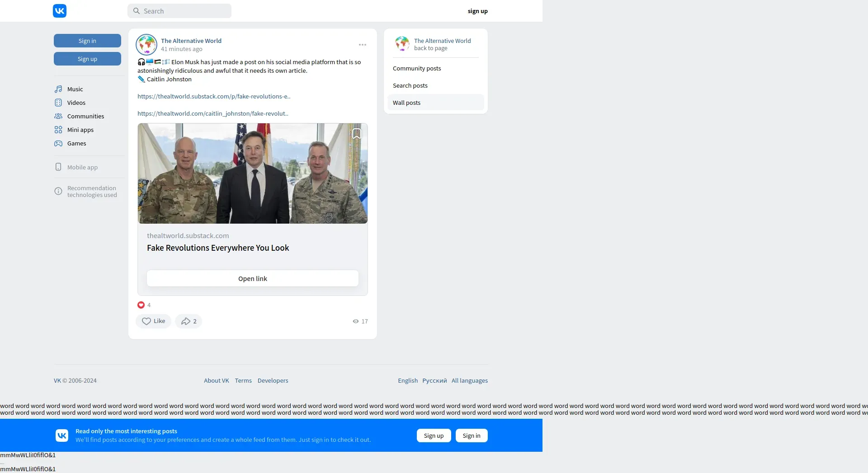The width and height of the screenshot is (868, 473).
Task: Click Sign in in the blue banner
Action: (472, 436)
